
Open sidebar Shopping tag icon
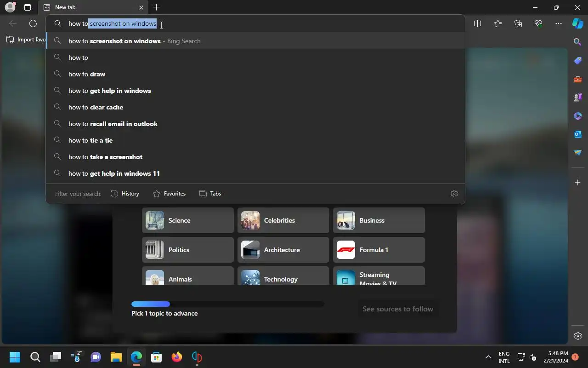[x=578, y=61]
